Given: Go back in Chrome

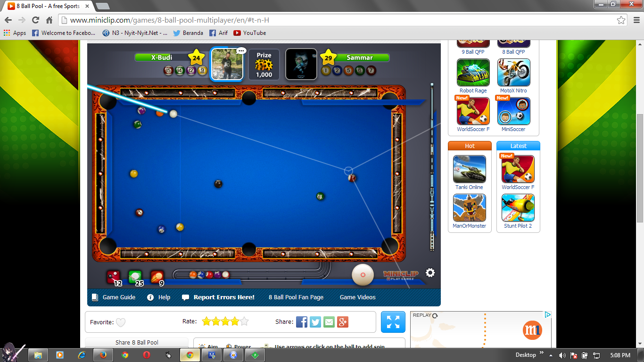Looking at the screenshot, I should point(8,20).
